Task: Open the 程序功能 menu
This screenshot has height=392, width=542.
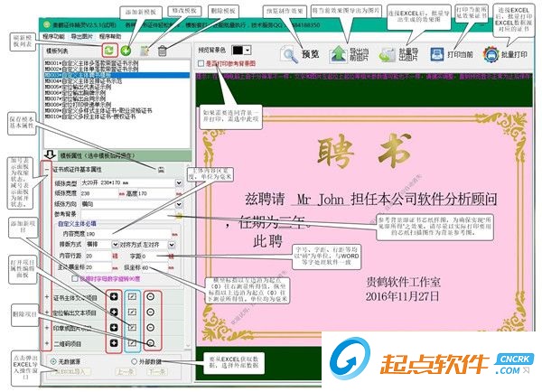Action: click(x=53, y=36)
